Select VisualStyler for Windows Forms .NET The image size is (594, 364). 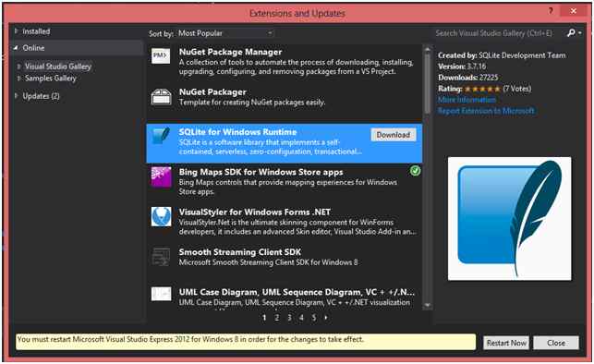[255, 212]
